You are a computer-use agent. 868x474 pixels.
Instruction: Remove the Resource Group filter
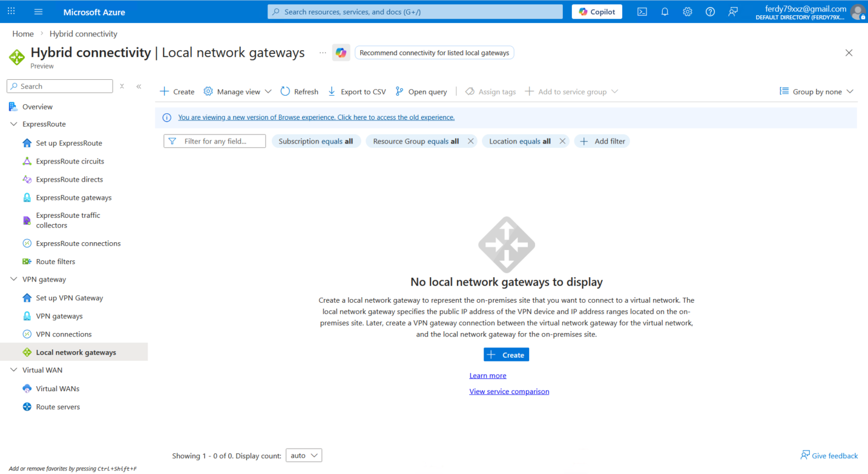coord(470,141)
